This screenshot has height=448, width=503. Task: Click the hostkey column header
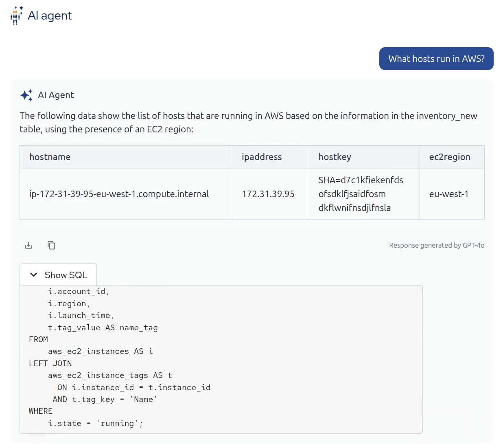[x=335, y=157]
